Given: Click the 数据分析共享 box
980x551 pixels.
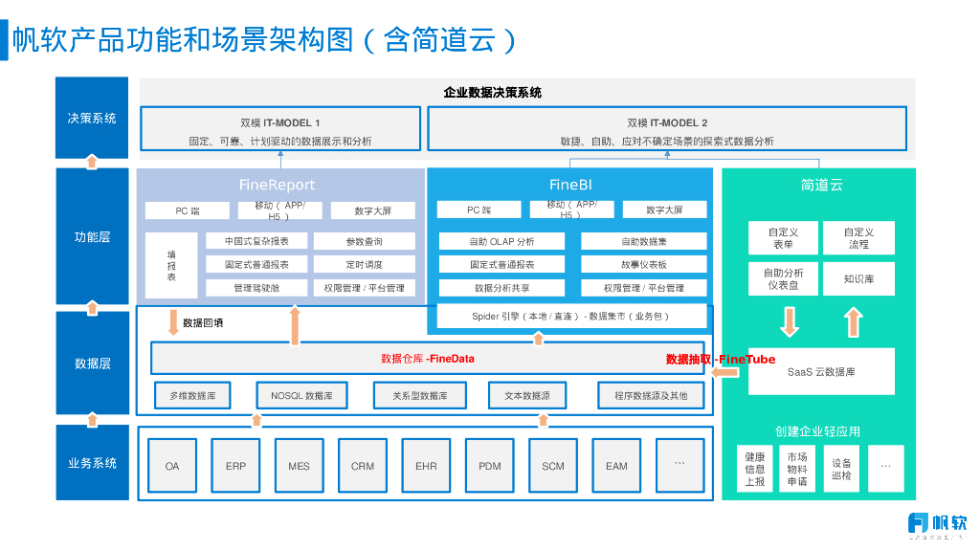Looking at the screenshot, I should pos(501,288).
